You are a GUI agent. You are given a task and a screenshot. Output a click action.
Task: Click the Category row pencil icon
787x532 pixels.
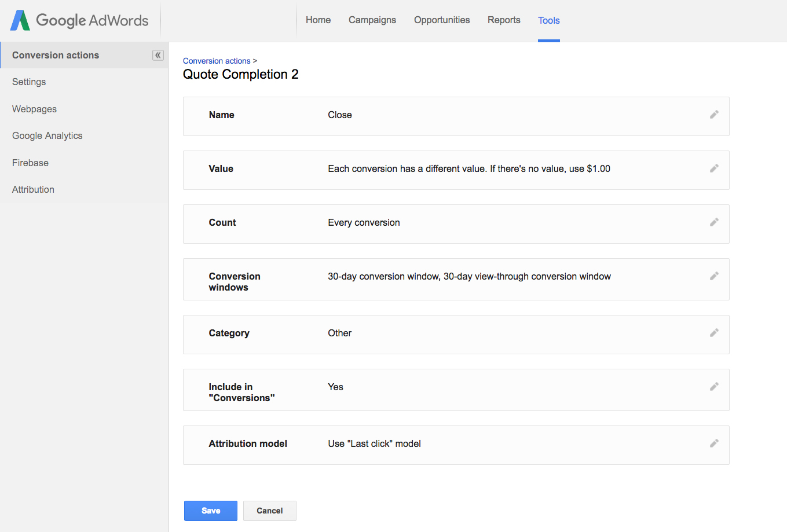pyautogui.click(x=714, y=333)
